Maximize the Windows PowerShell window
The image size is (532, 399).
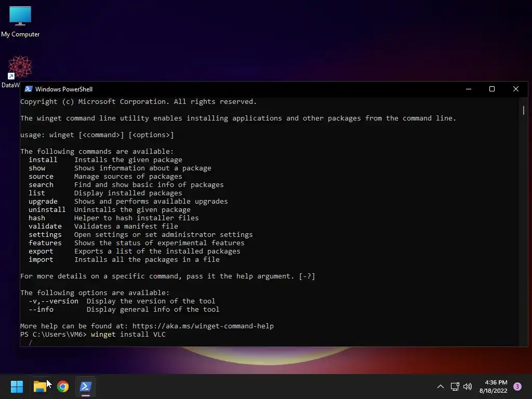492,89
